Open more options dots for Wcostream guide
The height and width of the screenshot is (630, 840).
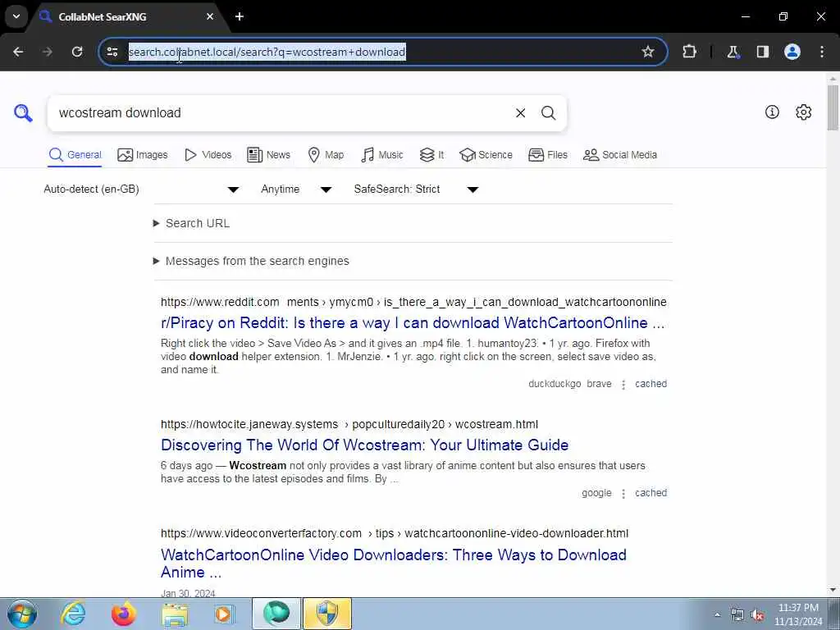623,493
